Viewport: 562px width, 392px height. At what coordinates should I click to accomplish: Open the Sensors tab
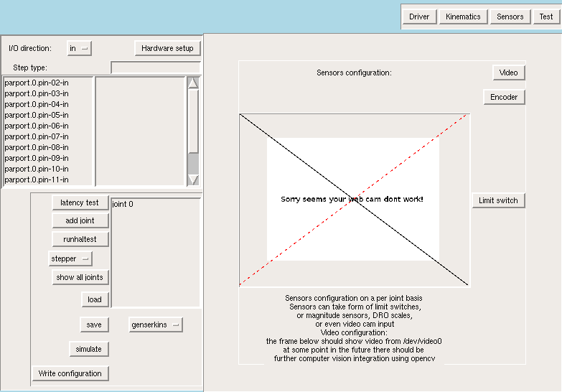[x=510, y=17]
